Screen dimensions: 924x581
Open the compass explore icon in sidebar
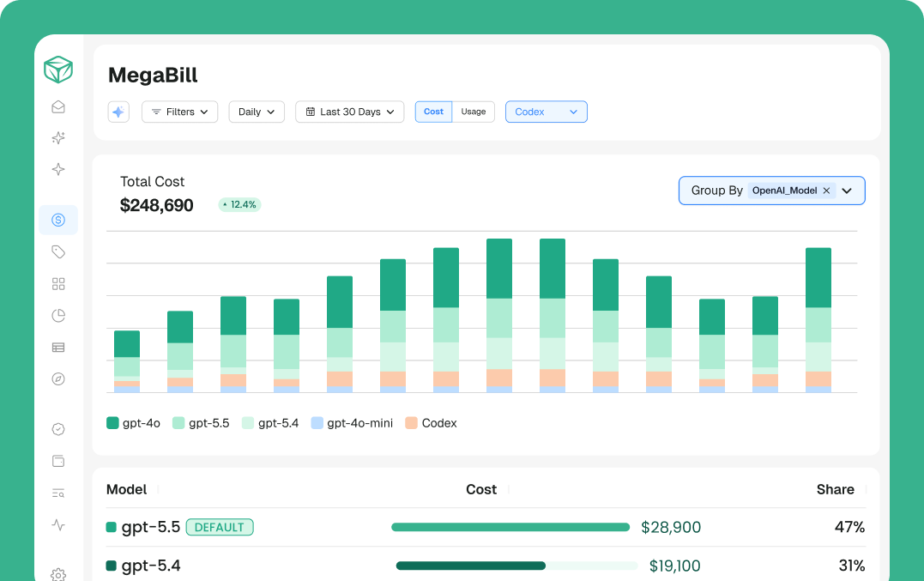pyautogui.click(x=58, y=378)
